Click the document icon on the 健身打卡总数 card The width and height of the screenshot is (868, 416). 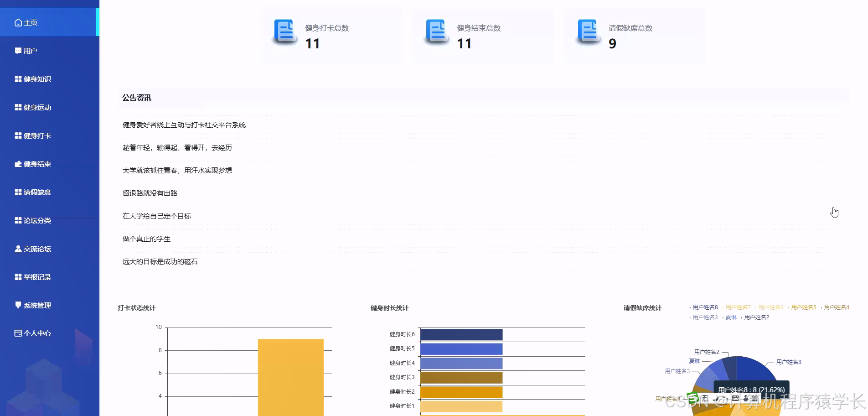point(285,31)
